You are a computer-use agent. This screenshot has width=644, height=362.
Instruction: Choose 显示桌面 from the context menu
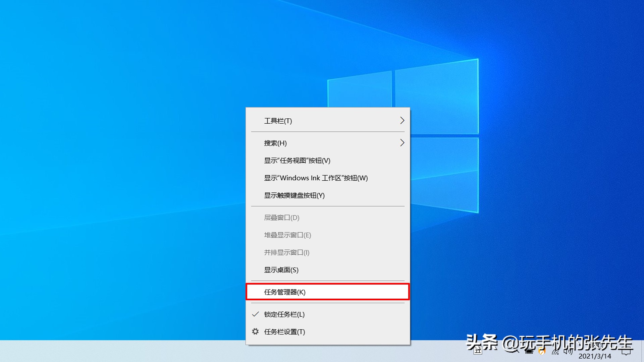(281, 270)
